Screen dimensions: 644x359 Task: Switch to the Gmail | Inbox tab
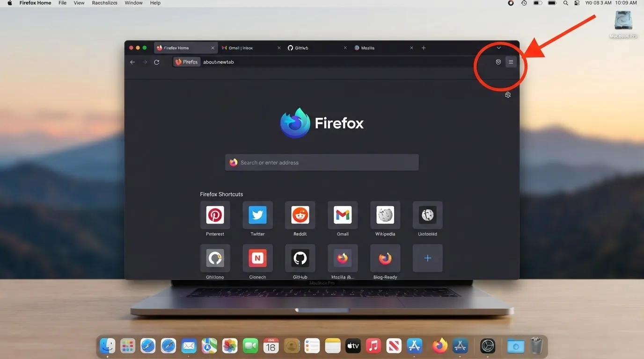click(x=252, y=48)
